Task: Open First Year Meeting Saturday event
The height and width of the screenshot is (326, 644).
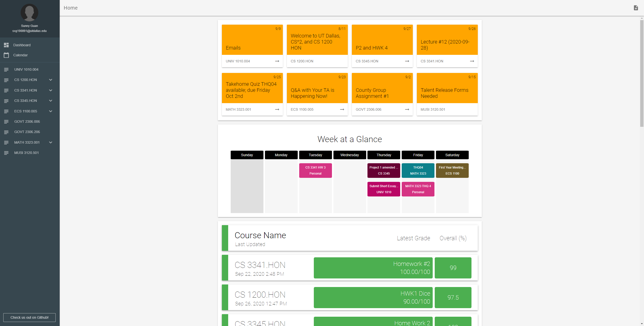Action: (x=452, y=171)
